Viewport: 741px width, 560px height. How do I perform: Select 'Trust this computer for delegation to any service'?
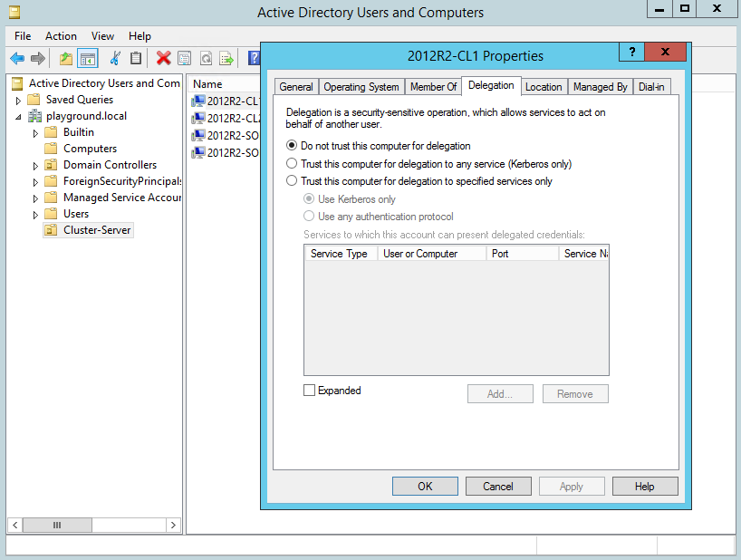coord(292,164)
